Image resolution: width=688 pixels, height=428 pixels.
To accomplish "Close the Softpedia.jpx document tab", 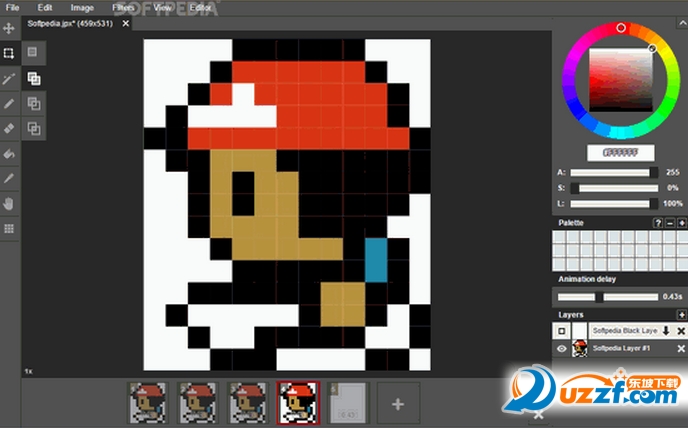I will (x=126, y=23).
